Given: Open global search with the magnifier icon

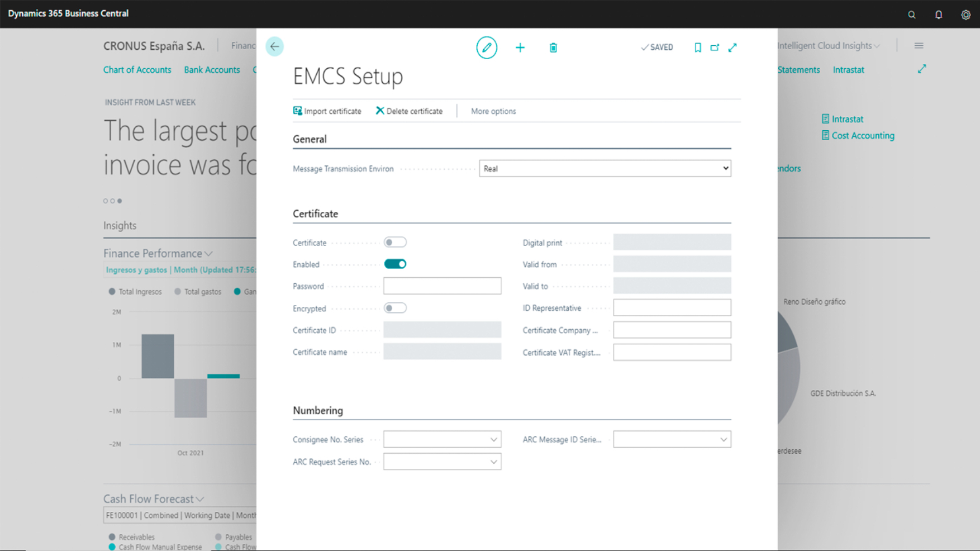Looking at the screenshot, I should [x=911, y=15].
